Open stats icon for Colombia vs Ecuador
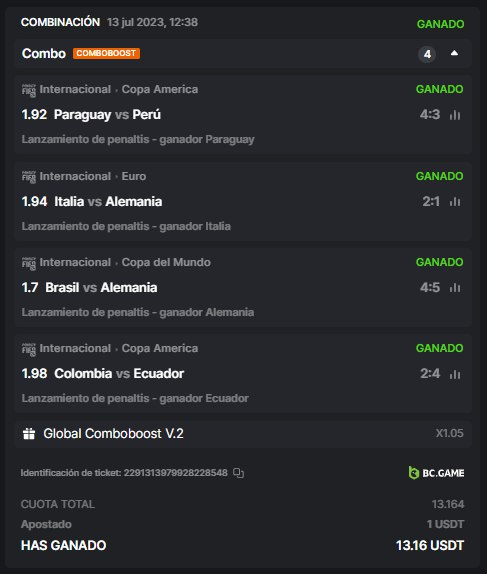487x574 pixels. [455, 374]
